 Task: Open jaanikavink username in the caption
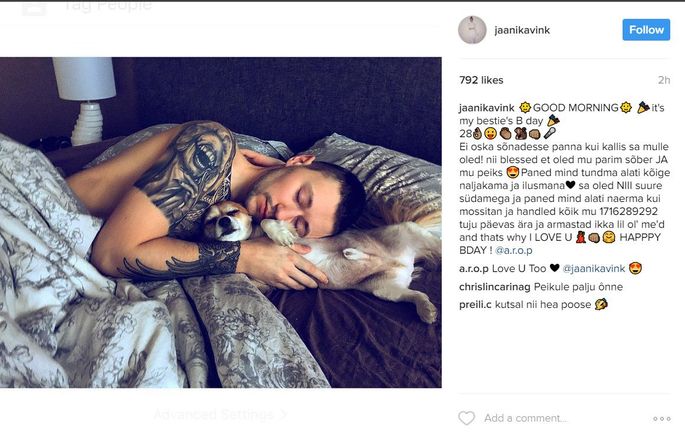[487, 108]
